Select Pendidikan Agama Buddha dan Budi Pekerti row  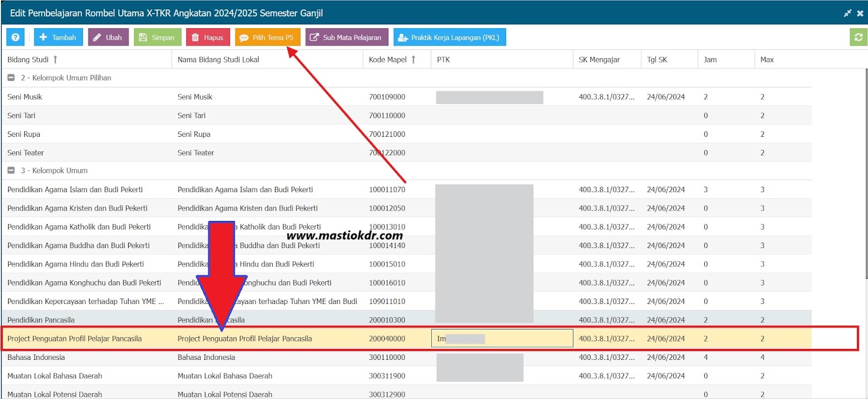click(x=407, y=245)
